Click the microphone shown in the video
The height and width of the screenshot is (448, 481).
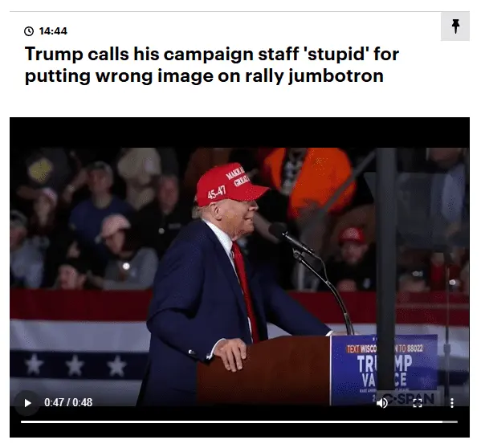coord(281,233)
